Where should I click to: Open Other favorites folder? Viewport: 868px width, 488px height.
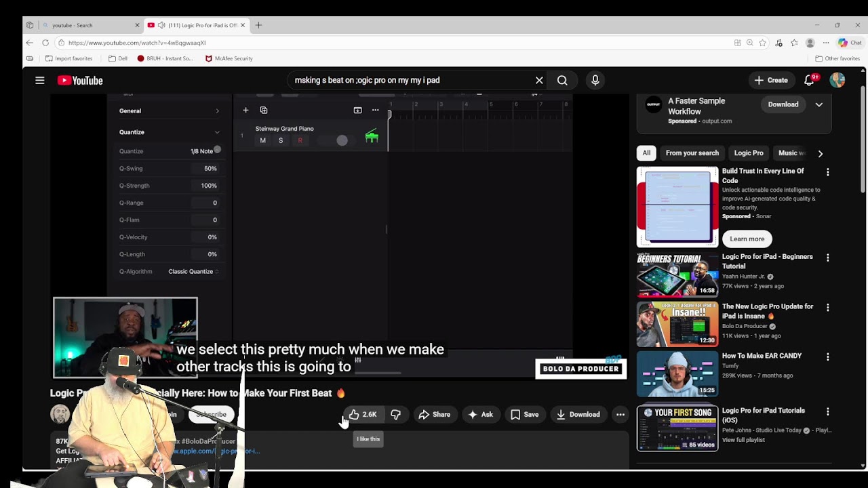click(x=837, y=58)
